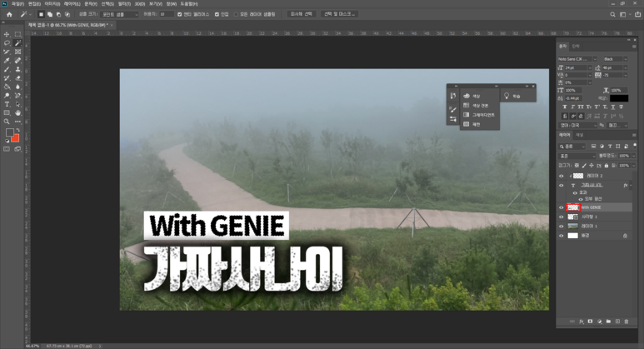Select the Rectangle shape tool
The image size is (644, 349).
[7, 113]
